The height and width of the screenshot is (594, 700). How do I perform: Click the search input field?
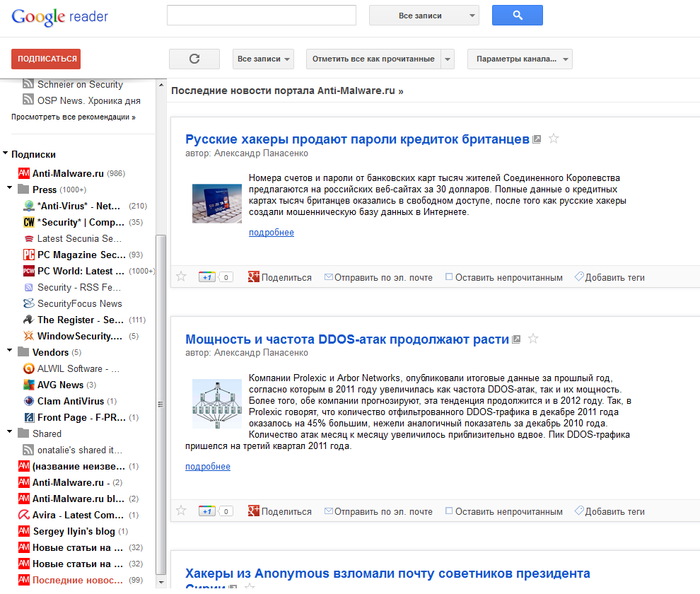[262, 15]
